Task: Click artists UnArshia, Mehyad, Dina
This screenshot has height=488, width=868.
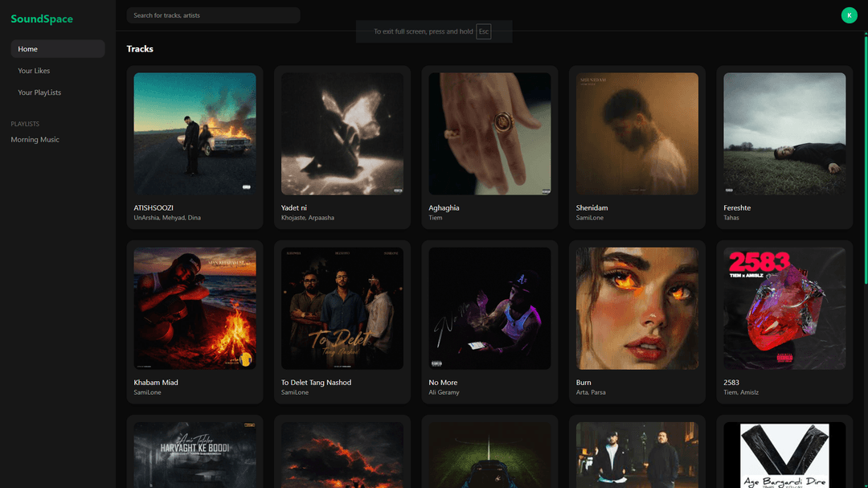Action: pos(167,218)
